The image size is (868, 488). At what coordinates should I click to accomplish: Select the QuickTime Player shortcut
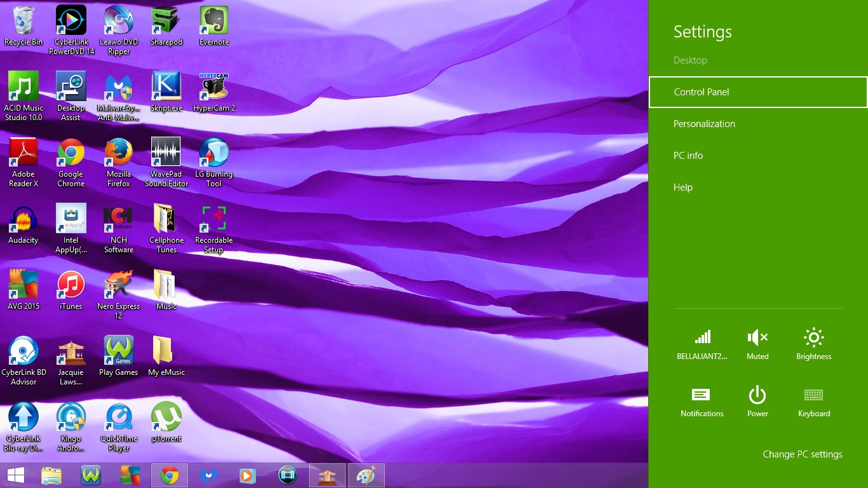pos(119,426)
